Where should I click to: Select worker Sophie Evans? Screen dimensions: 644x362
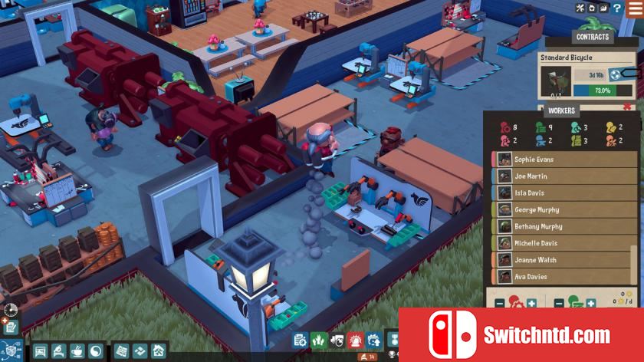pyautogui.click(x=564, y=160)
